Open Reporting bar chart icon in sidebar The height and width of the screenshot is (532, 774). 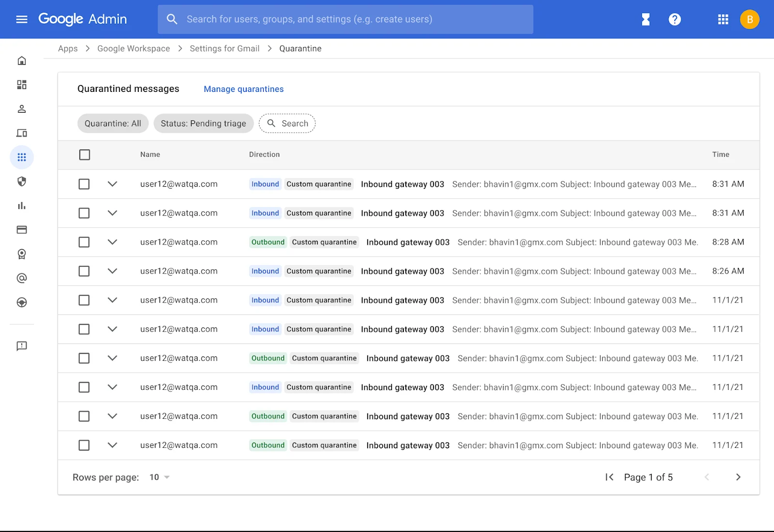click(x=22, y=206)
